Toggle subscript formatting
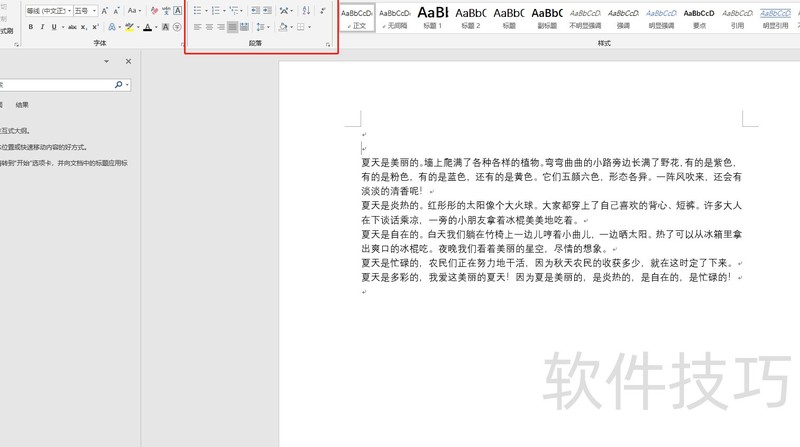 pyautogui.click(x=84, y=27)
